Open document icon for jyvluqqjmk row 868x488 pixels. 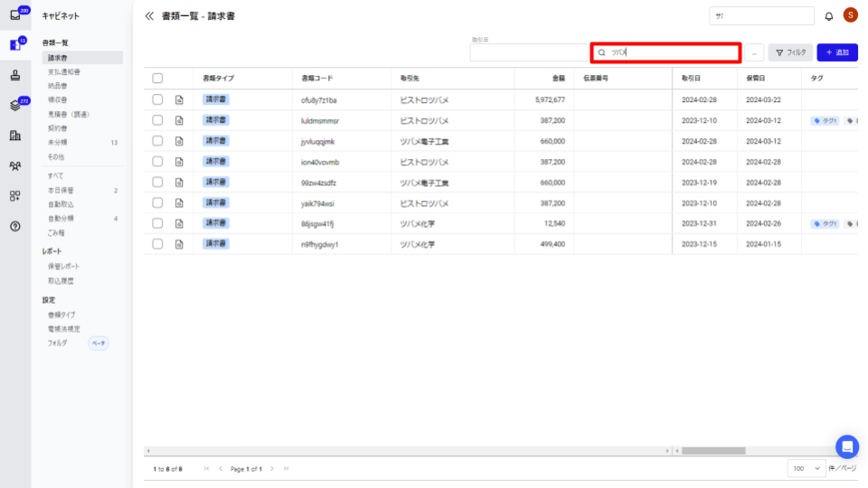179,141
